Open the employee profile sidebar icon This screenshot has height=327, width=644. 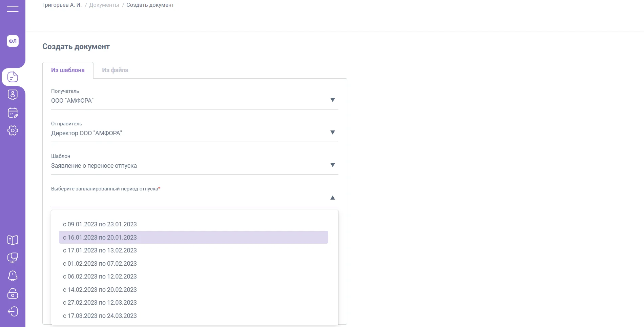click(13, 95)
